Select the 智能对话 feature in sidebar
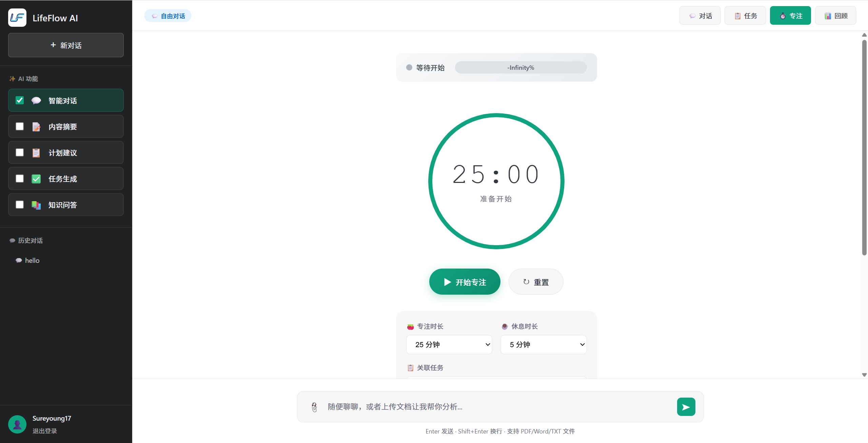 click(66, 100)
